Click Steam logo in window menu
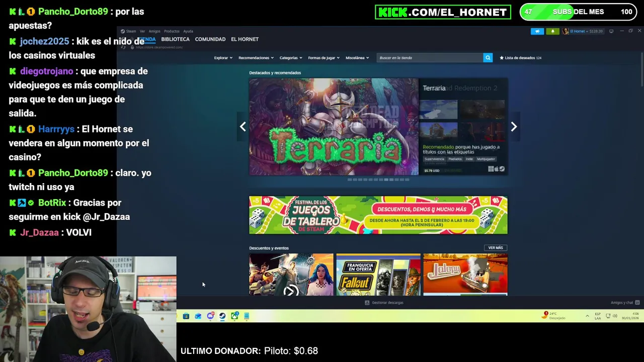Image resolution: width=644 pixels, height=362 pixels. [122, 31]
